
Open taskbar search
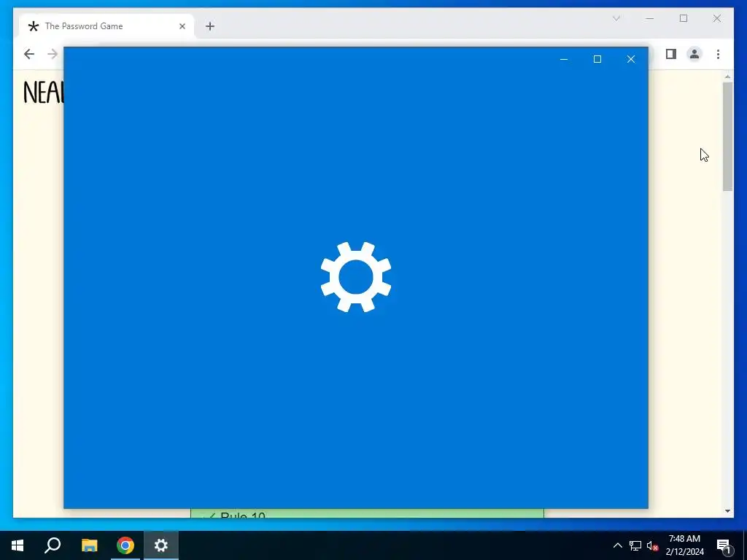click(x=53, y=545)
